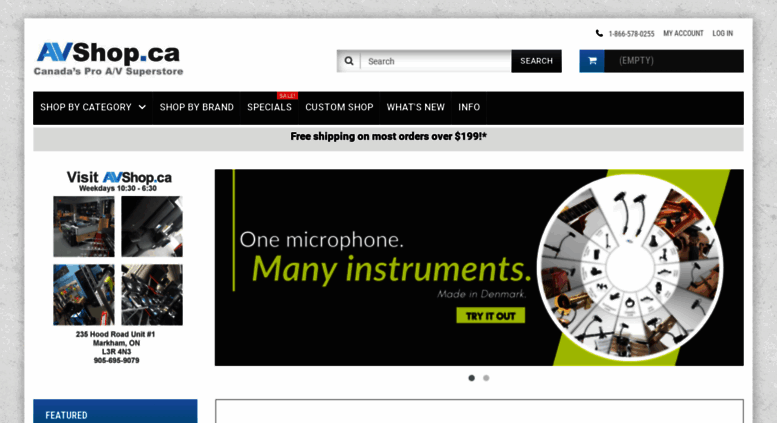Click the Log In link

(722, 33)
